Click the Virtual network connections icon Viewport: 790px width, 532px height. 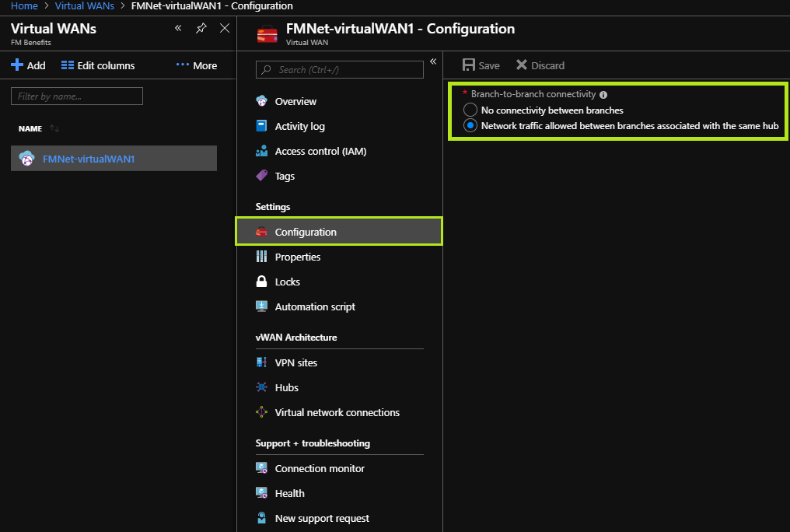point(261,412)
